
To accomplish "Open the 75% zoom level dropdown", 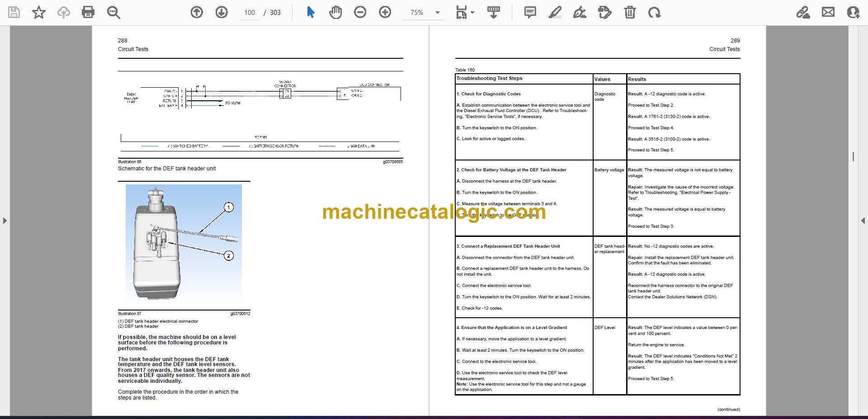I will coord(425,13).
